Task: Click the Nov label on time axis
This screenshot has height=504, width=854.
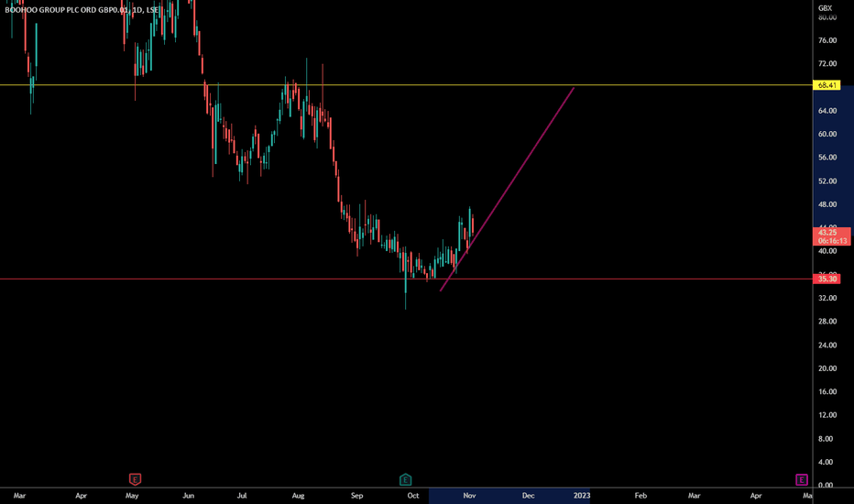Action: 469,496
